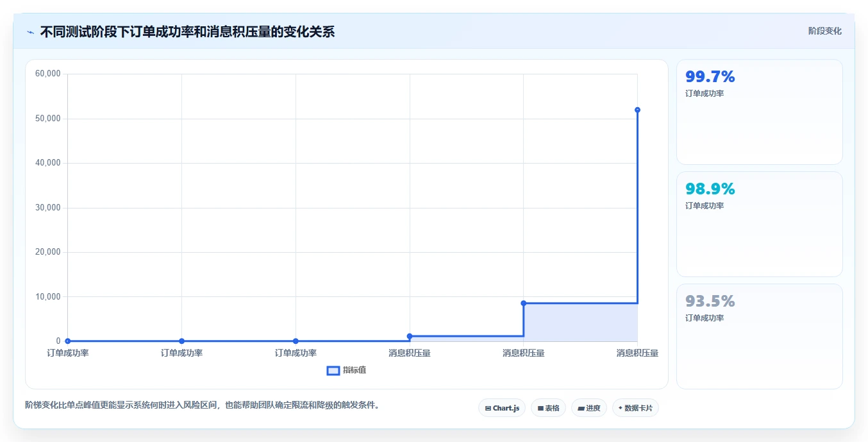Click the 30,000 y-axis label
Screen dimensions: 868x442
pos(48,208)
